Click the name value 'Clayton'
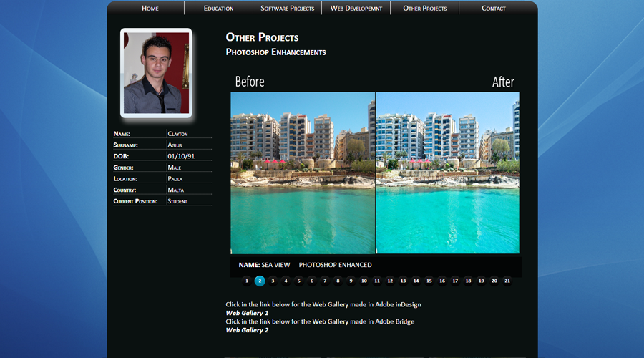Viewport: 644px width, 358px height. coord(177,134)
